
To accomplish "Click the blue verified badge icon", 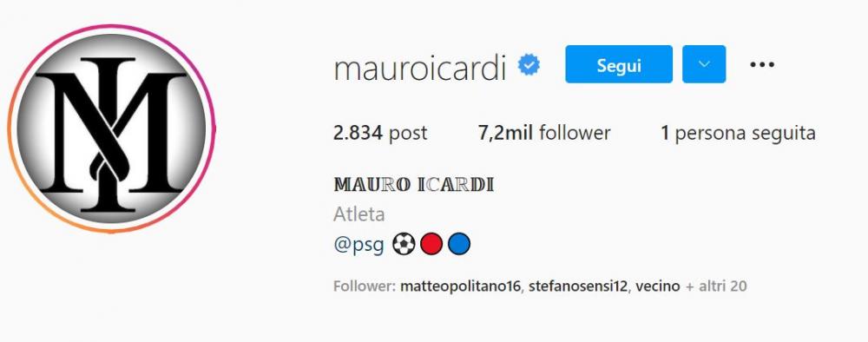I will click(529, 65).
